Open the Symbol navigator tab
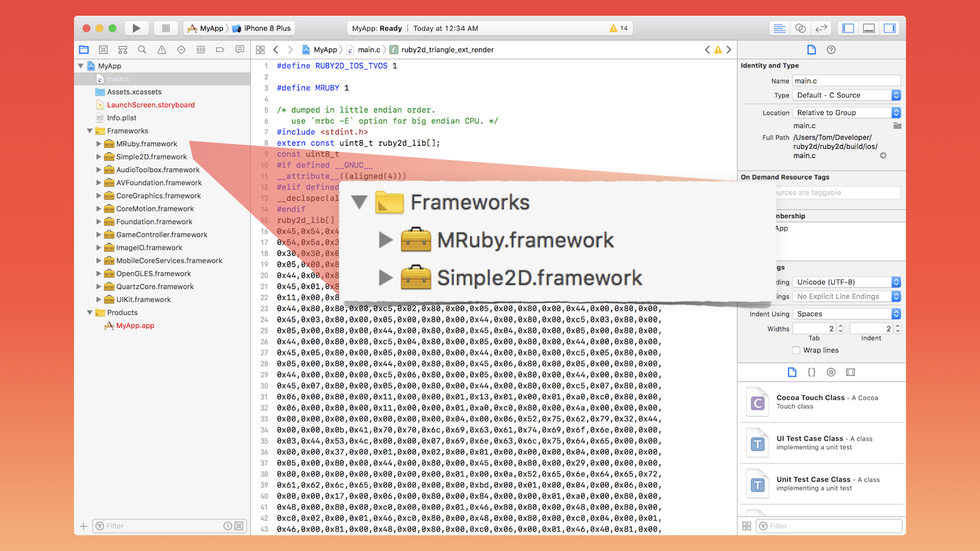 coord(123,50)
